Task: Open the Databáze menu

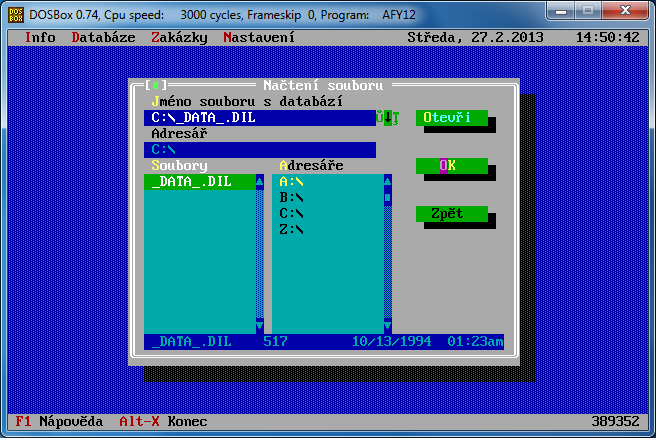Action: coord(103,37)
